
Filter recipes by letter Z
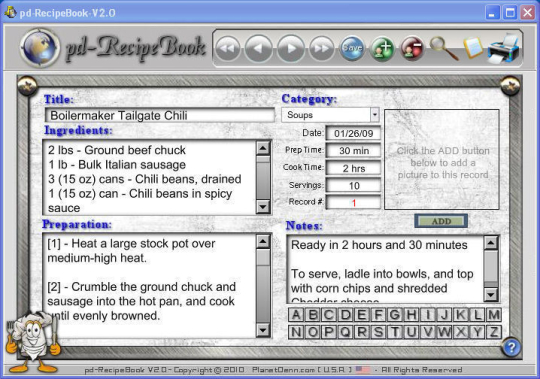coord(494,332)
